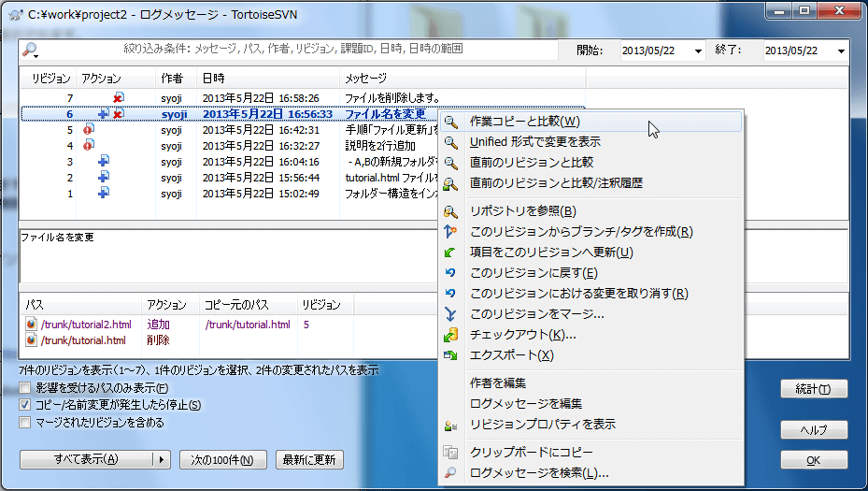Click the repository browser icon beside リポジトリを参照
This screenshot has height=491, width=868.
[451, 211]
